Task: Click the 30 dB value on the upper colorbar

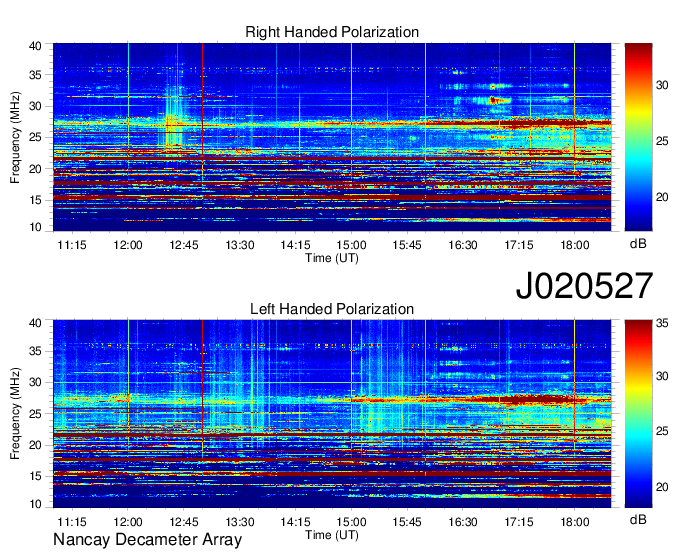Action: point(662,85)
